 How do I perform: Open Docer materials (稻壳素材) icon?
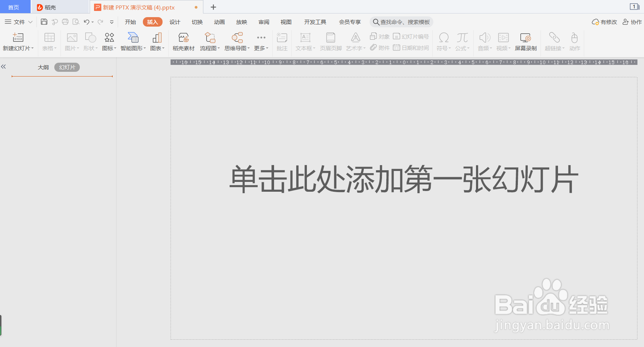click(183, 37)
